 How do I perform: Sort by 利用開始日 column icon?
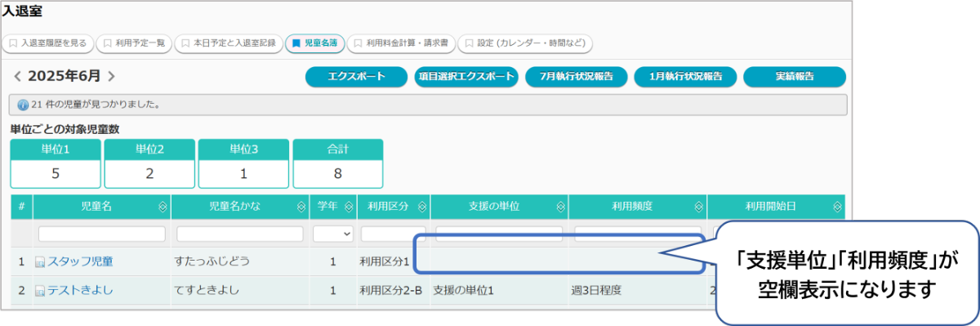tap(837, 208)
